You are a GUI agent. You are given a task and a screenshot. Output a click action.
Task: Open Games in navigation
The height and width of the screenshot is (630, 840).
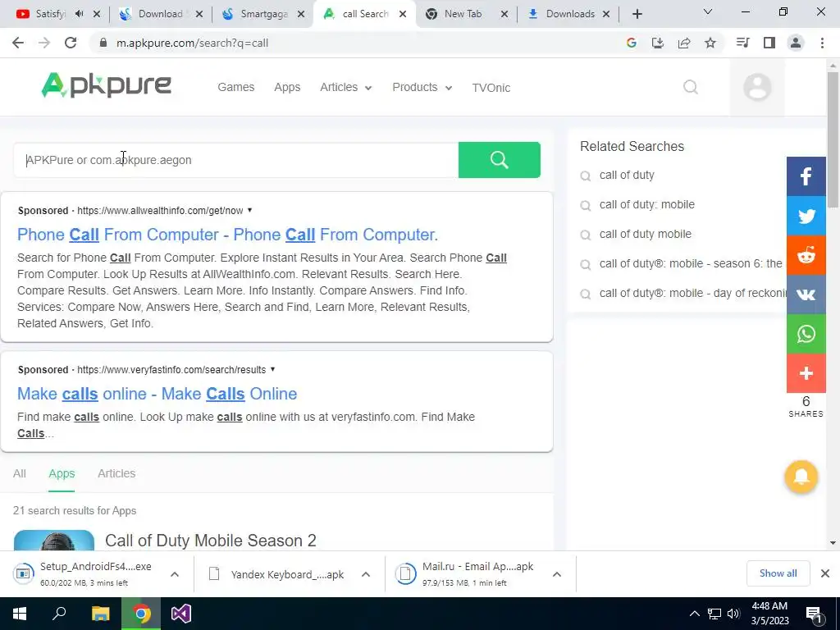[235, 87]
